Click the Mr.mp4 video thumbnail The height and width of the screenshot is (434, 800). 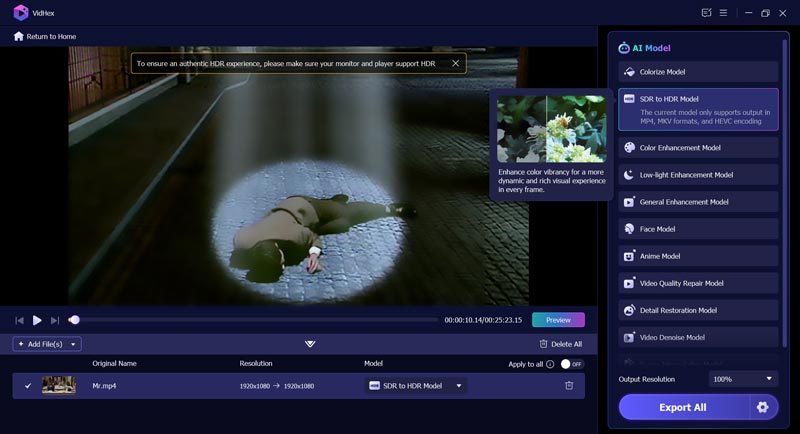click(x=59, y=386)
